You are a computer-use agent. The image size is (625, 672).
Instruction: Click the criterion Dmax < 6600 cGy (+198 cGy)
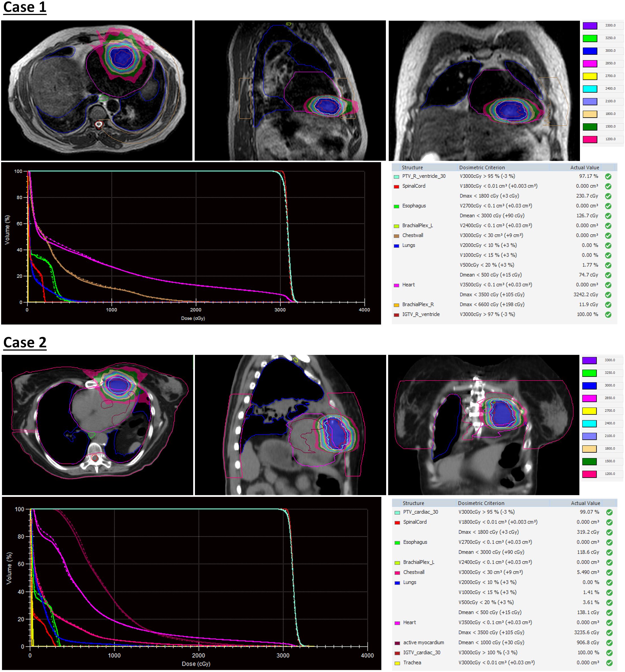[492, 305]
